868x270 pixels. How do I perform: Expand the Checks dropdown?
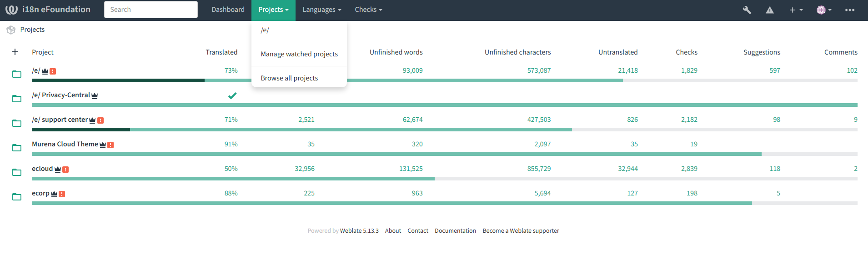coord(368,10)
